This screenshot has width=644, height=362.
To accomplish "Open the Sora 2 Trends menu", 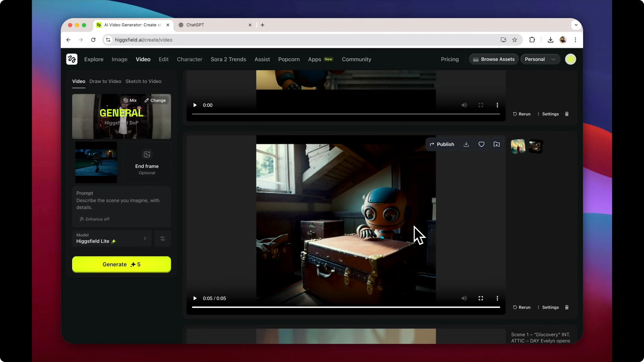I will pos(228,59).
